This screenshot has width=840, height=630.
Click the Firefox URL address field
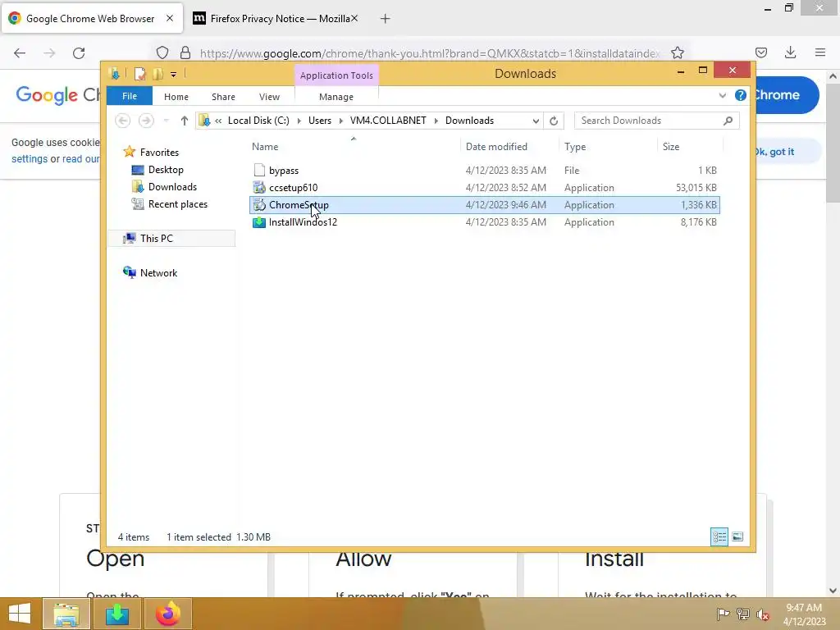click(x=430, y=53)
